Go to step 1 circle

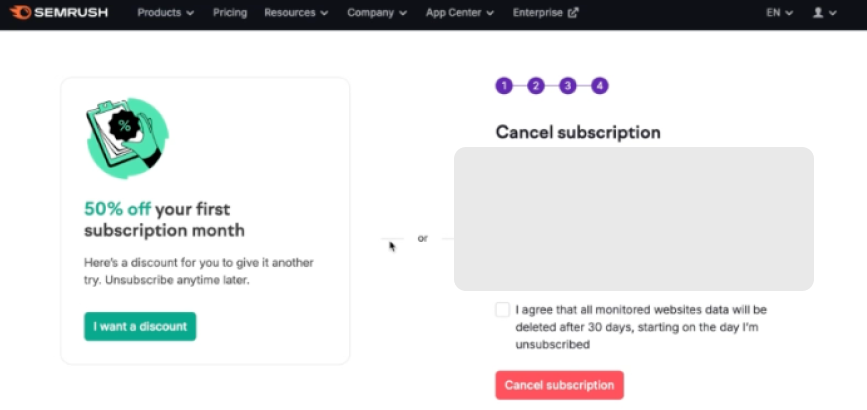(504, 86)
